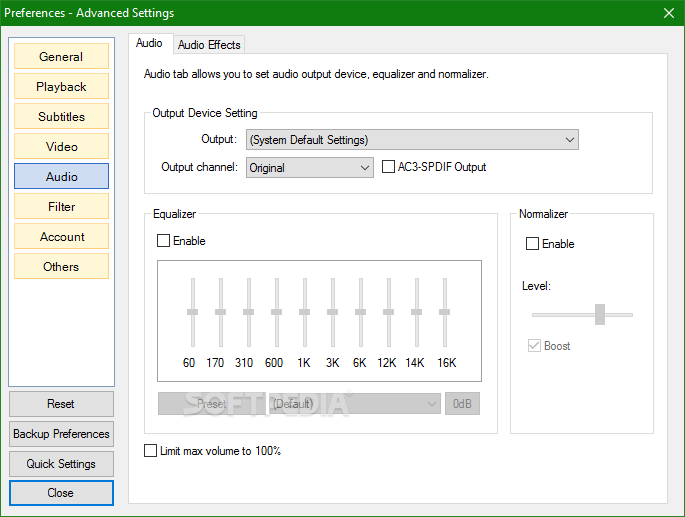685x517 pixels.
Task: Click the 600 Hz equalizer slider handle
Action: coord(277,312)
